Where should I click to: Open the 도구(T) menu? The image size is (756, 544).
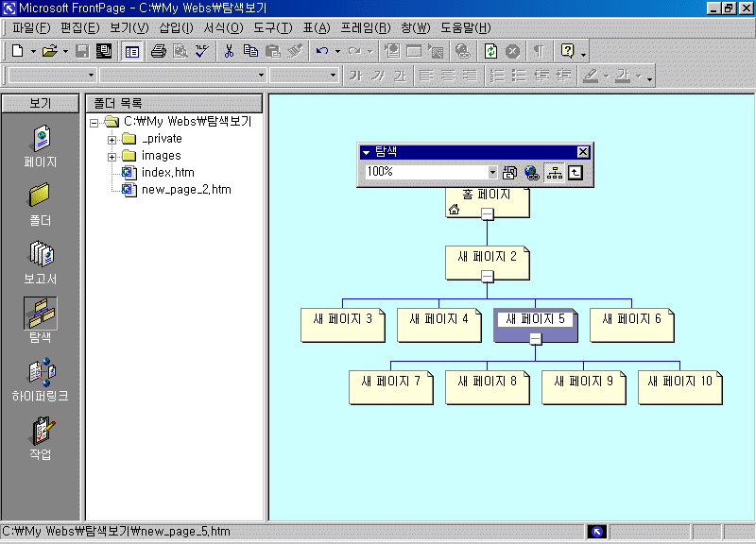click(x=273, y=28)
